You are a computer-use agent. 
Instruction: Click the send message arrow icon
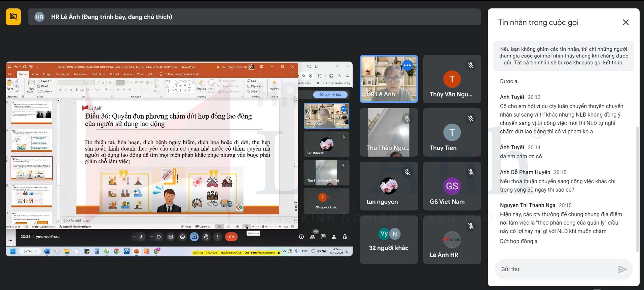point(622,269)
